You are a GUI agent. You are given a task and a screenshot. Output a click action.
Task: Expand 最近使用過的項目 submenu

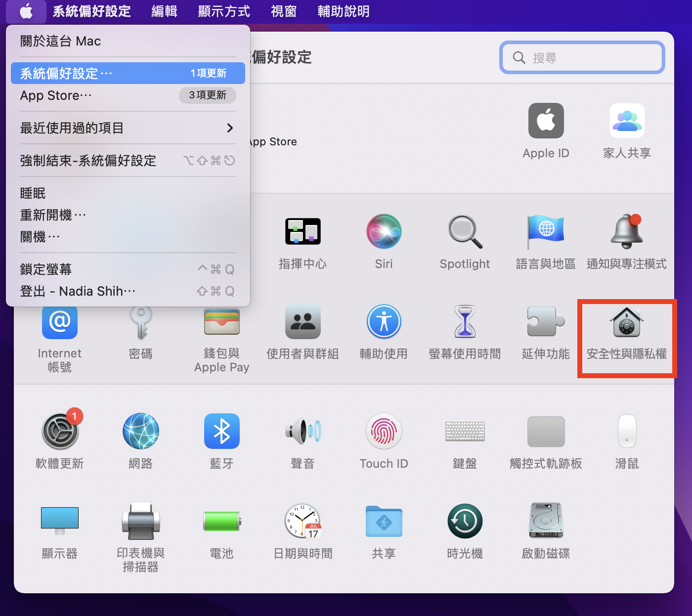pos(128,128)
